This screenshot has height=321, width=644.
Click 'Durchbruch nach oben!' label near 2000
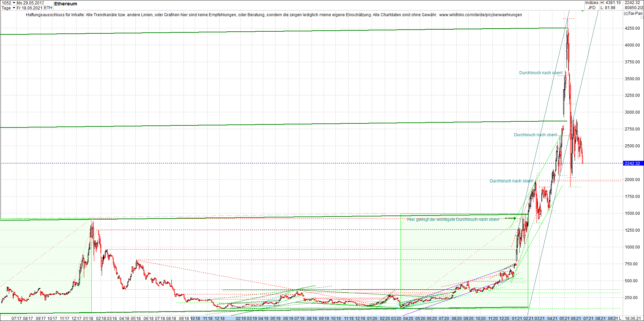coord(511,181)
